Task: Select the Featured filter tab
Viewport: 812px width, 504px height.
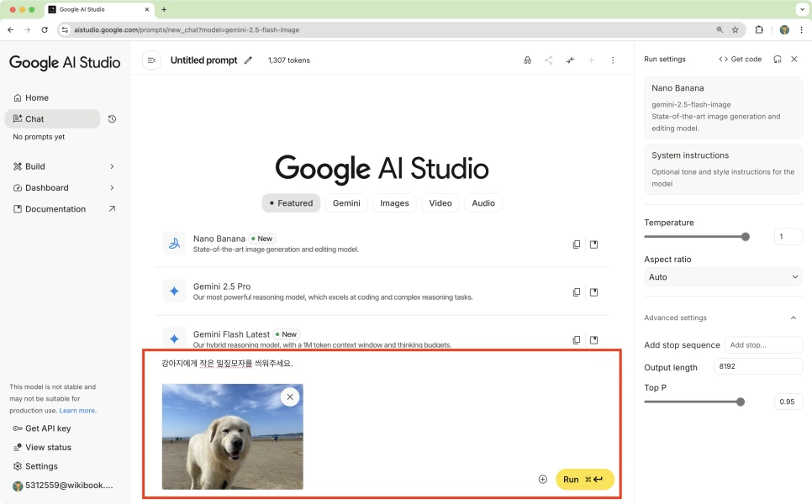Action: point(291,203)
